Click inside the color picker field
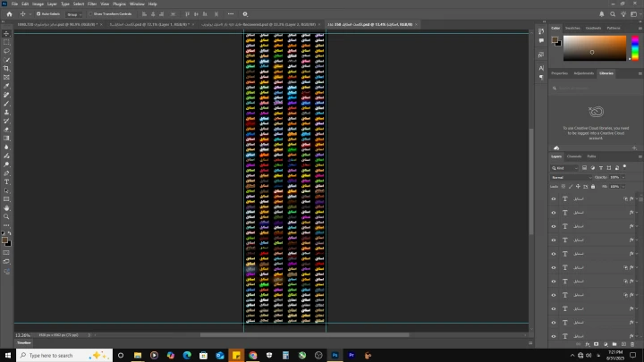 [595, 48]
